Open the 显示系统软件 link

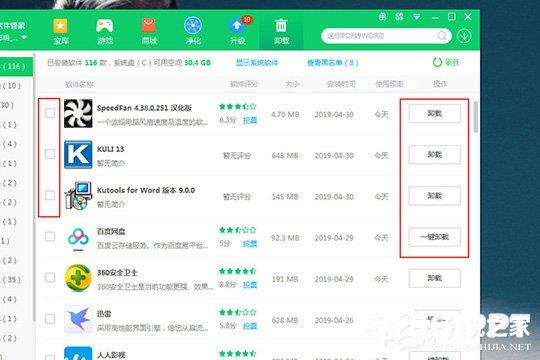[257, 63]
